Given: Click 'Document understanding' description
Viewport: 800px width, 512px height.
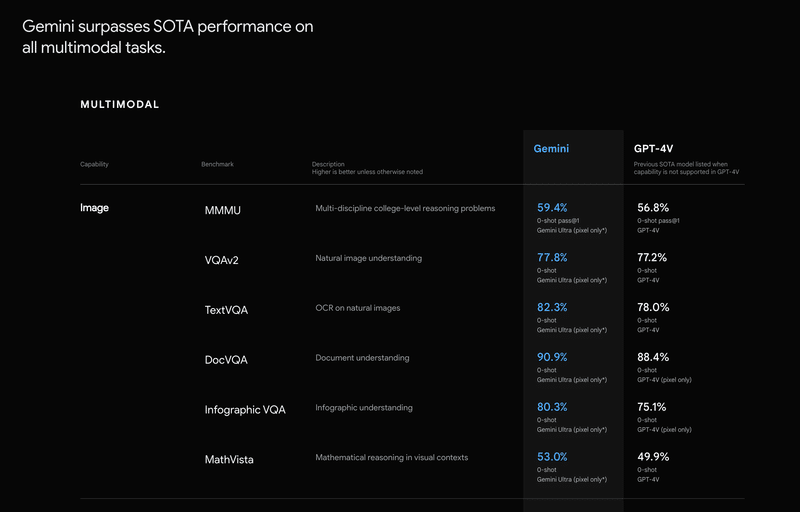Looking at the screenshot, I should click(x=362, y=358).
